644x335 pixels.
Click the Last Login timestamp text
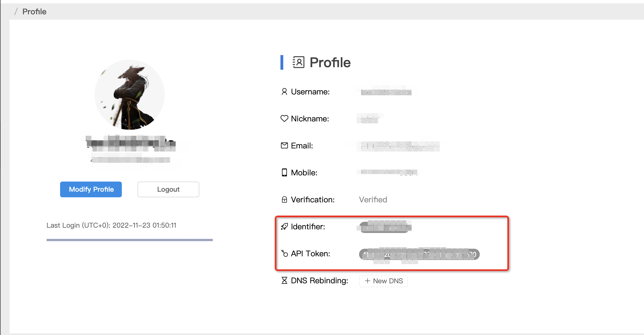coord(111,225)
